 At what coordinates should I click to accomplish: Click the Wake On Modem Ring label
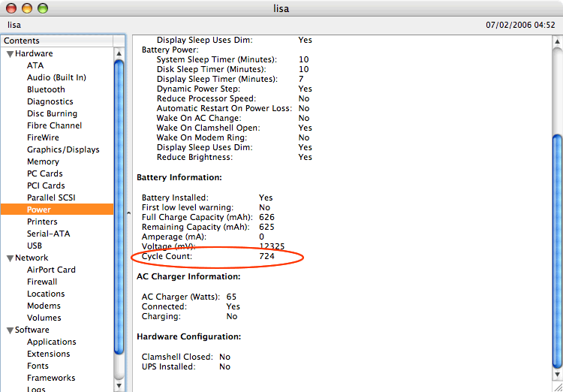(x=202, y=137)
